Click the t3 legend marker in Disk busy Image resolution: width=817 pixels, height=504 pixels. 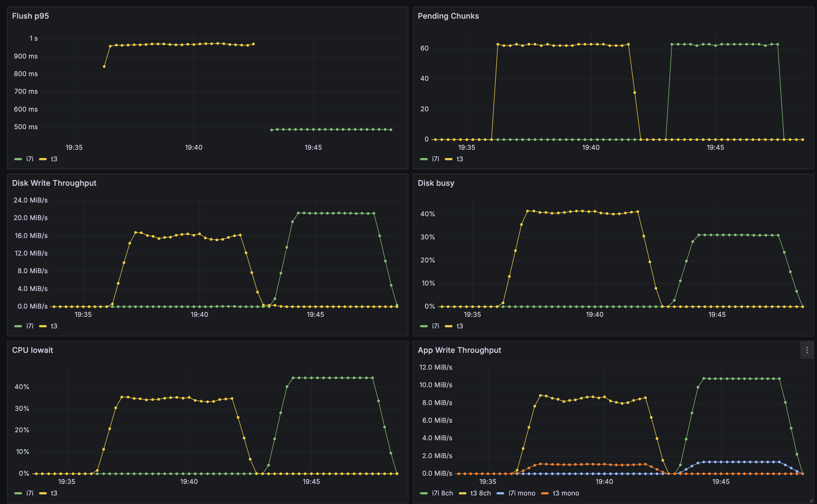pos(449,326)
